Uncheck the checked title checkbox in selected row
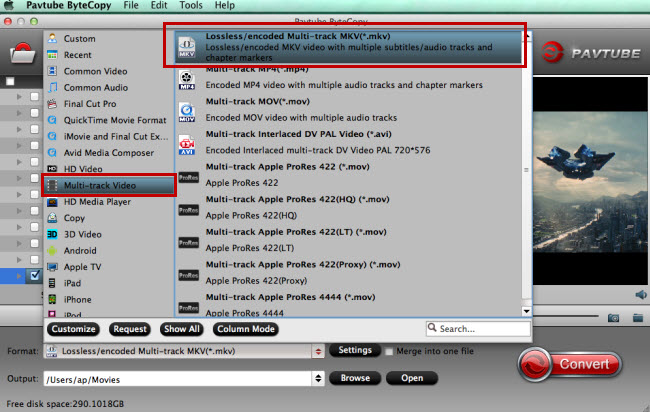The width and height of the screenshot is (650, 412). click(35, 275)
